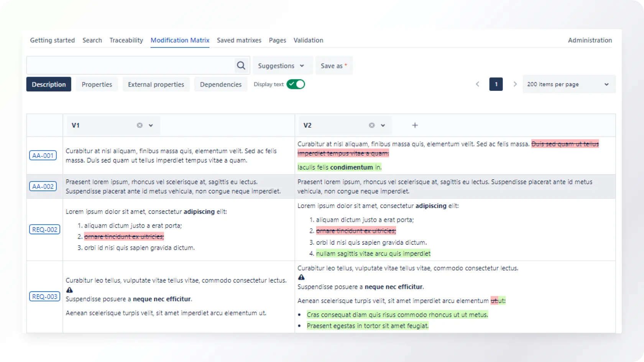This screenshot has width=644, height=362.
Task: Expand the V2 version dropdown
Action: tap(383, 125)
